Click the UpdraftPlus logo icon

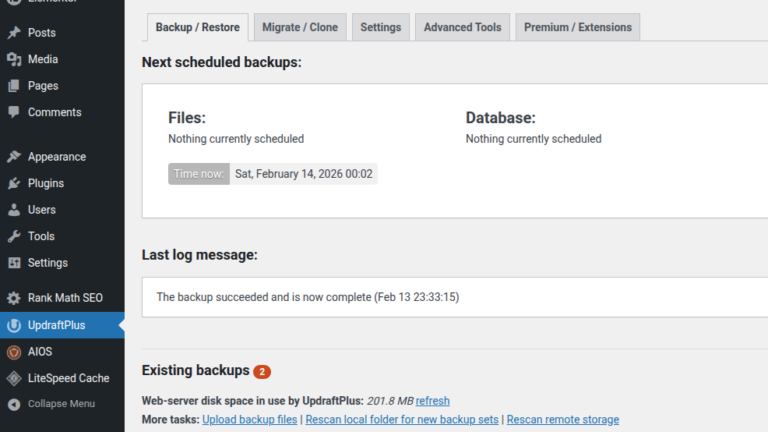click(x=14, y=325)
